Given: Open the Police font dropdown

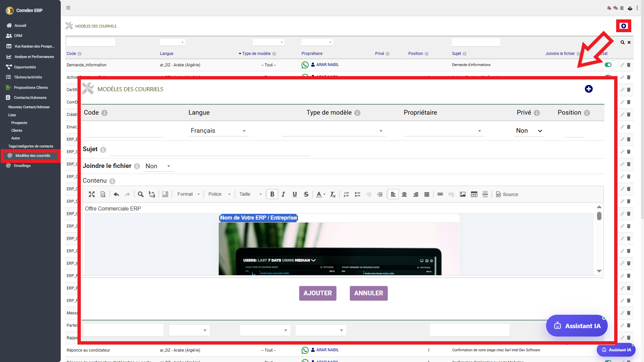Looking at the screenshot, I should coord(219,194).
